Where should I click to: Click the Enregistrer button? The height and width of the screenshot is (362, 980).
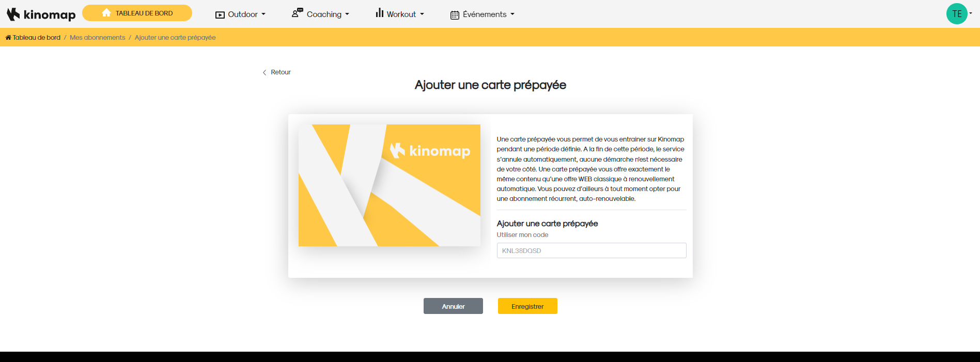527,306
